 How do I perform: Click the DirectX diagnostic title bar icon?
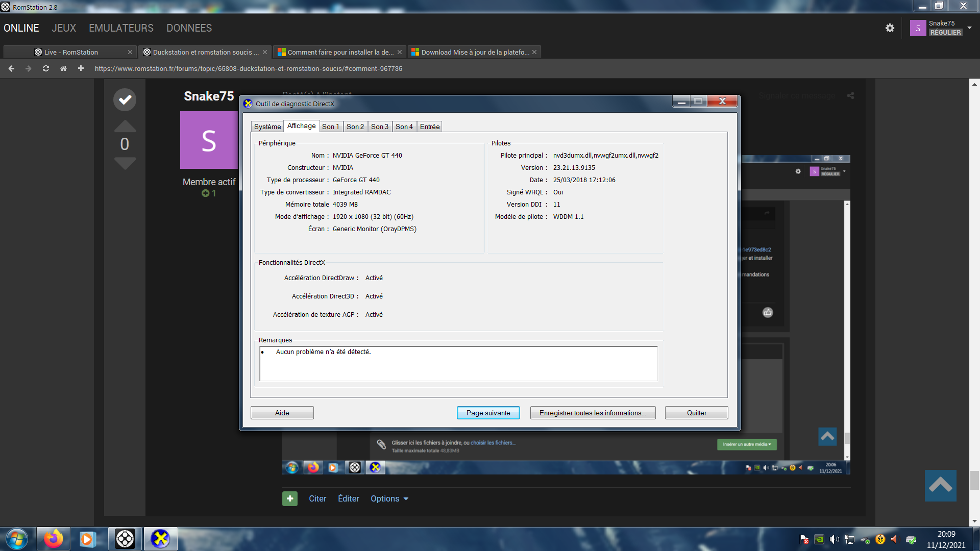coord(248,104)
